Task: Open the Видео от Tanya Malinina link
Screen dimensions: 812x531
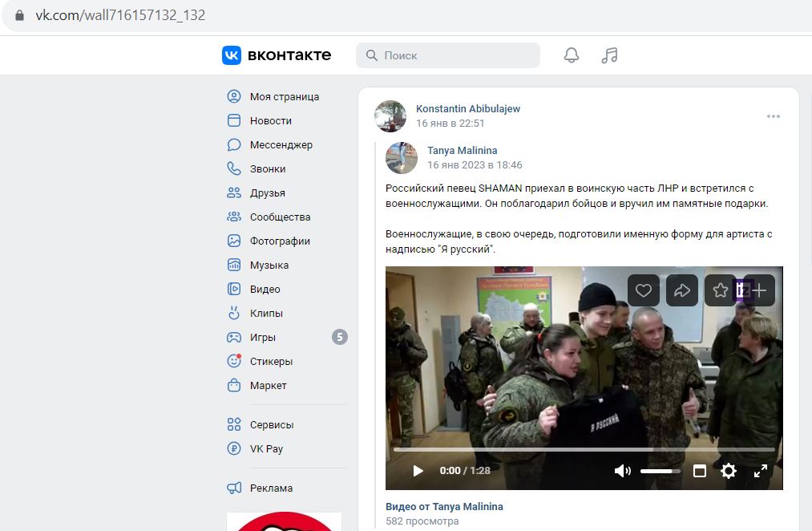Action: point(444,507)
